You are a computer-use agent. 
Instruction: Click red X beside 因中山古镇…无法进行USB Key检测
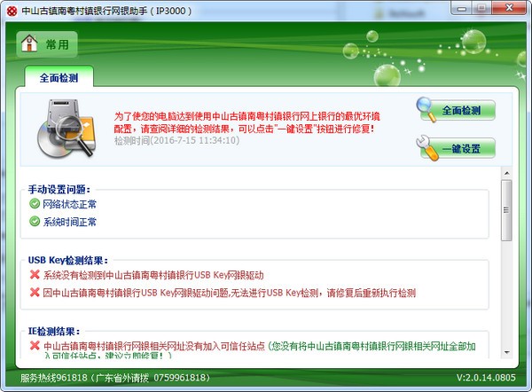pos(35,292)
